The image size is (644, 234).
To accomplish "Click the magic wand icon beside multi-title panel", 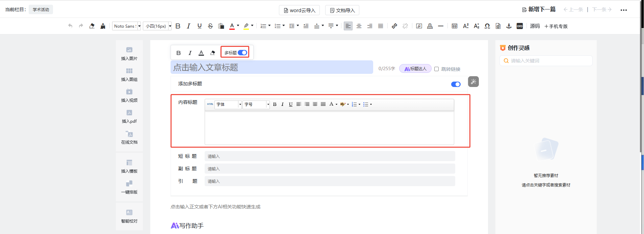I will coord(473,82).
